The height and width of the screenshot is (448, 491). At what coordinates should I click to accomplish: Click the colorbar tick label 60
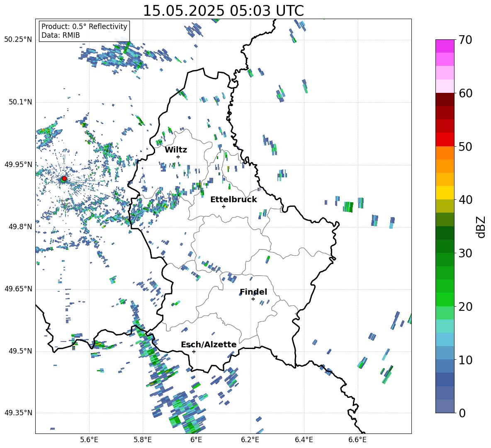click(465, 93)
